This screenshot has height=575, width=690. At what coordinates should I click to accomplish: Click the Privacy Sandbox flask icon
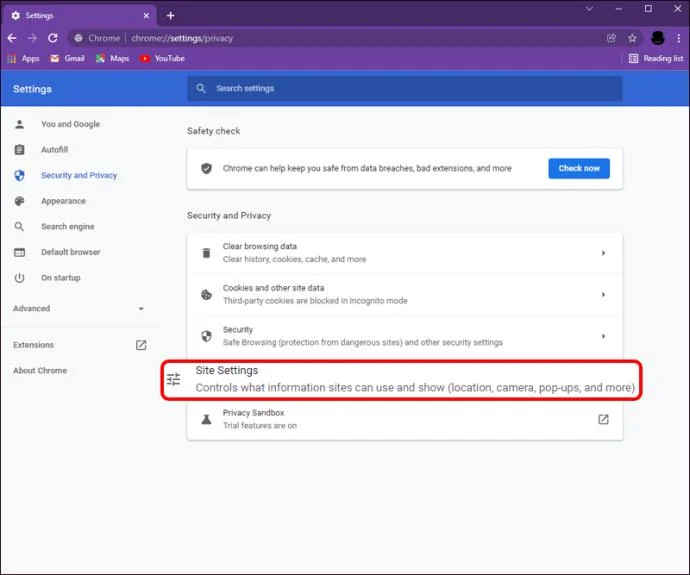pyautogui.click(x=206, y=420)
